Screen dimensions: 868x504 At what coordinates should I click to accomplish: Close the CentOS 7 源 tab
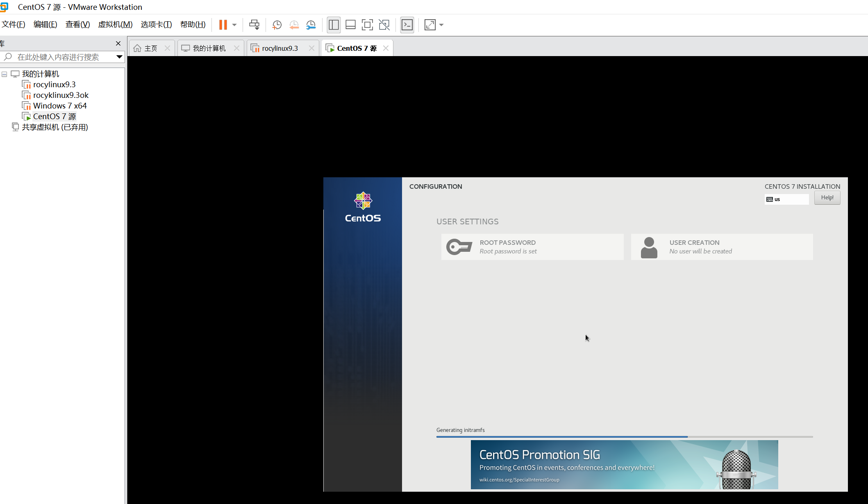[386, 48]
